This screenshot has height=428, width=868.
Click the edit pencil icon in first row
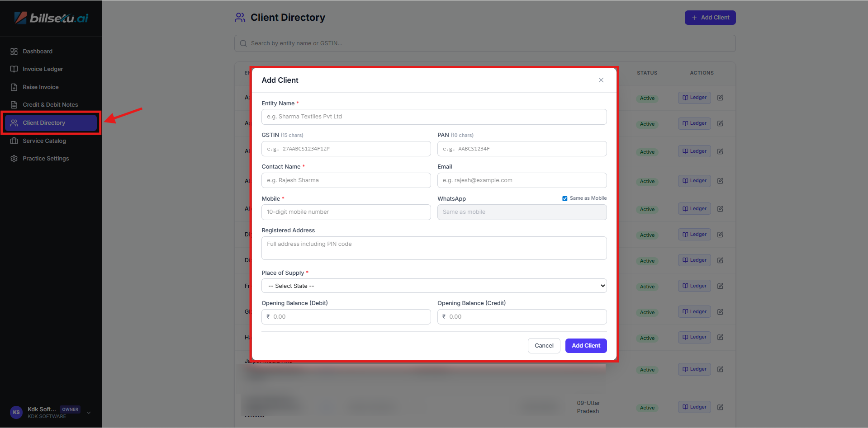[x=720, y=98]
